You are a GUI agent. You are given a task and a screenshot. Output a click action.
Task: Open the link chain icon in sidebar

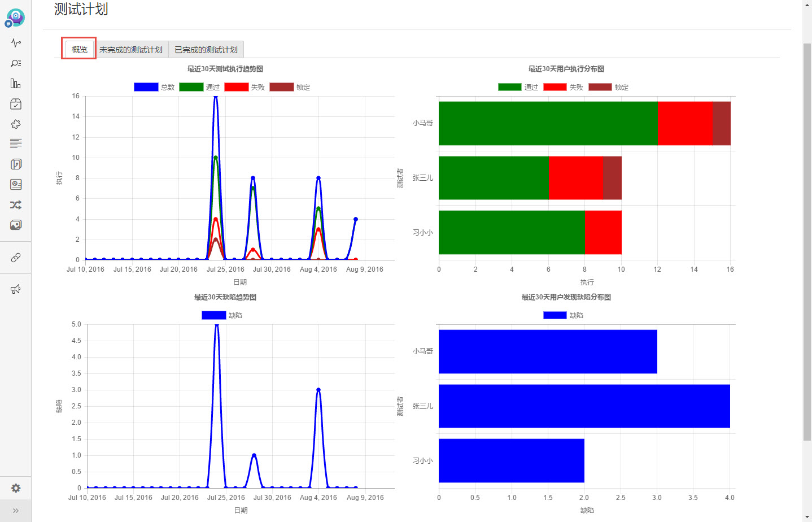[x=16, y=258]
